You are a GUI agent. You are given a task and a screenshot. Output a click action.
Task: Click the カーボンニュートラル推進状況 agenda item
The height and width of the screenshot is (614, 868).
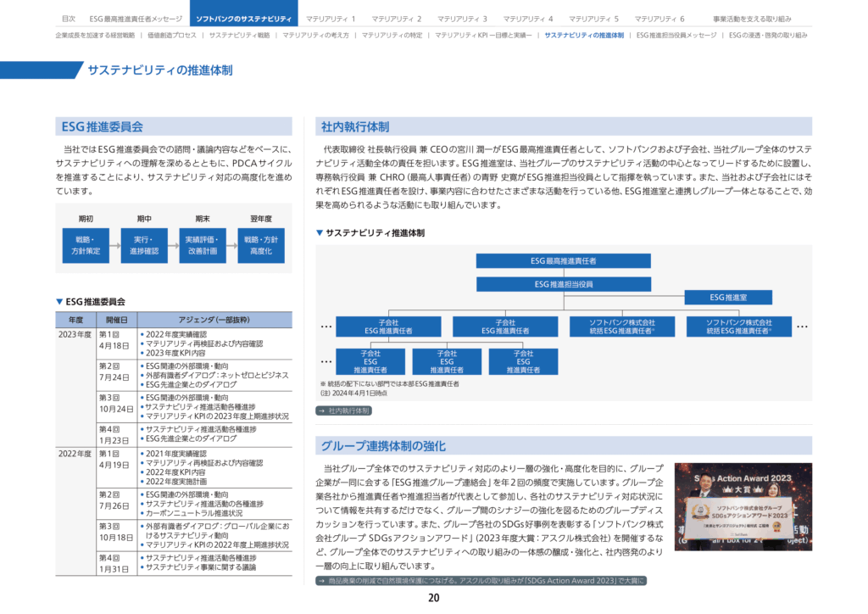[x=194, y=513]
